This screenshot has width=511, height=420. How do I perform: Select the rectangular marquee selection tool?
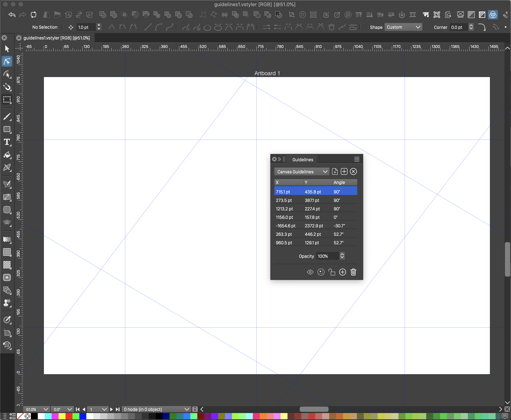pyautogui.click(x=7, y=100)
